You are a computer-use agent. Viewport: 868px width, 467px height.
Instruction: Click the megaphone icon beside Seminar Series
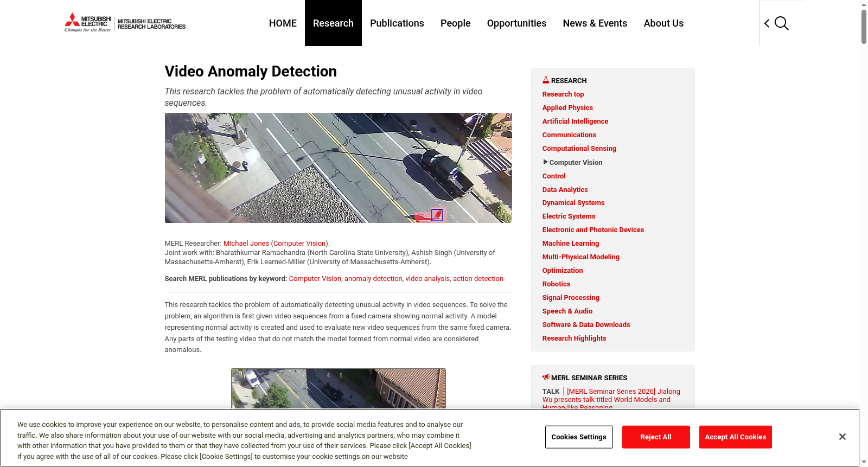(546, 378)
